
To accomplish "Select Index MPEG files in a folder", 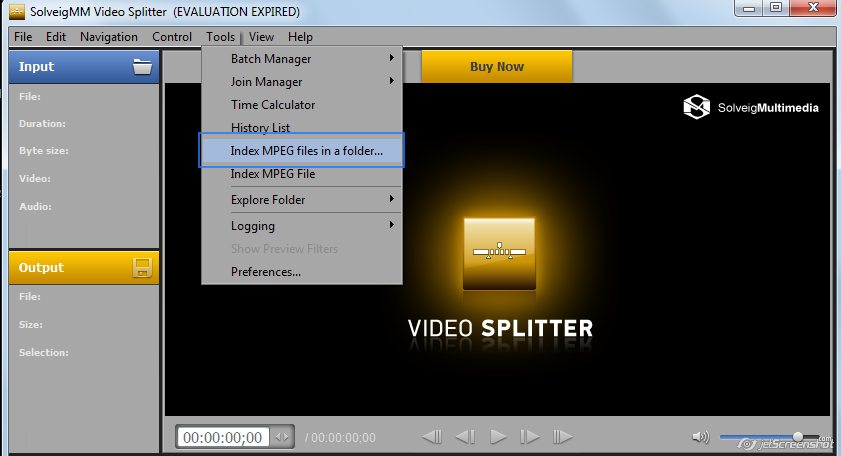I will pyautogui.click(x=301, y=151).
